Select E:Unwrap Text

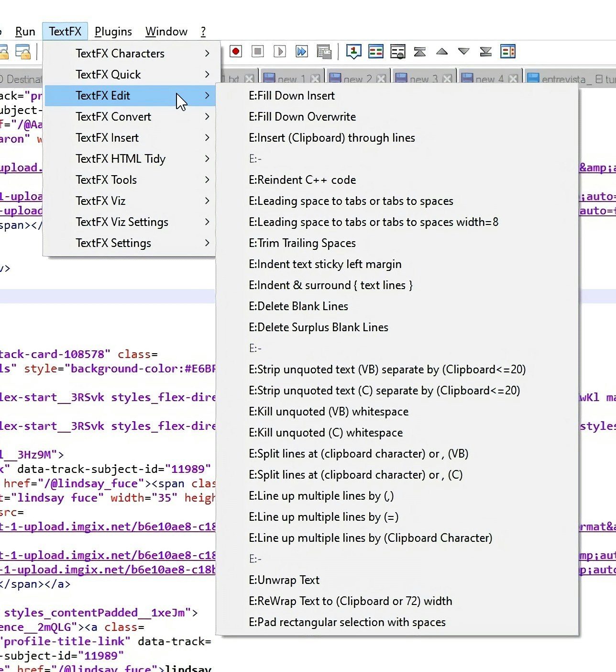(397, 580)
